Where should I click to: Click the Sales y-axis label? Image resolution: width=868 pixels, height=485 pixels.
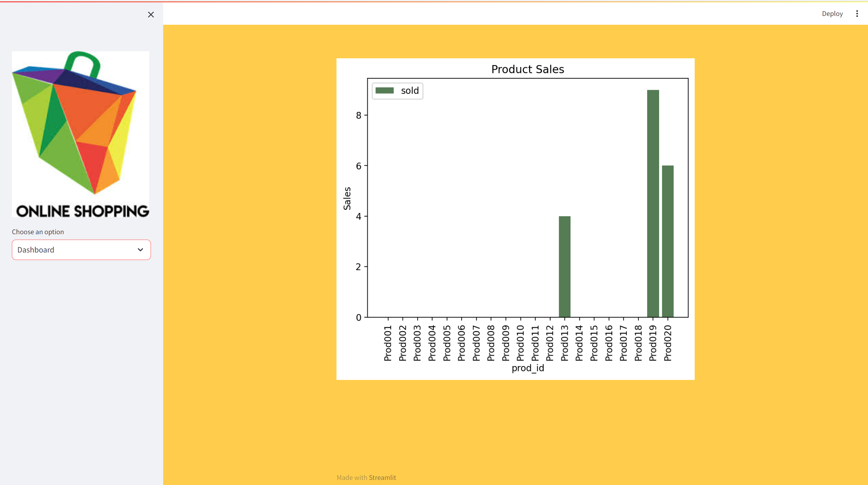[x=347, y=198]
